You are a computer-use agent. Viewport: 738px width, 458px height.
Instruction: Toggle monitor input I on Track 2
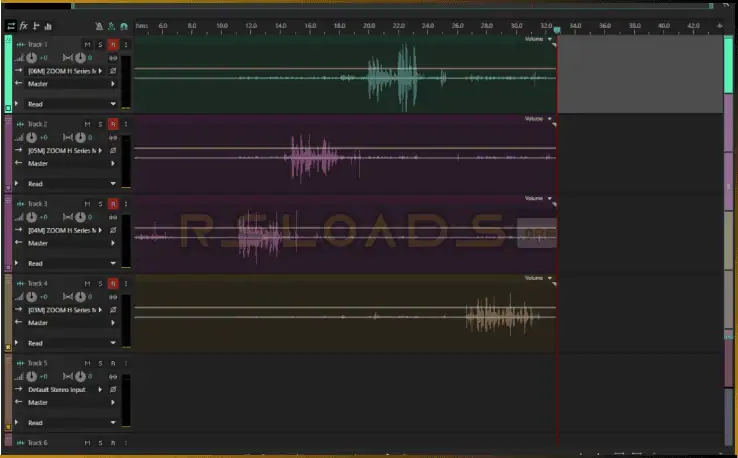pos(126,124)
